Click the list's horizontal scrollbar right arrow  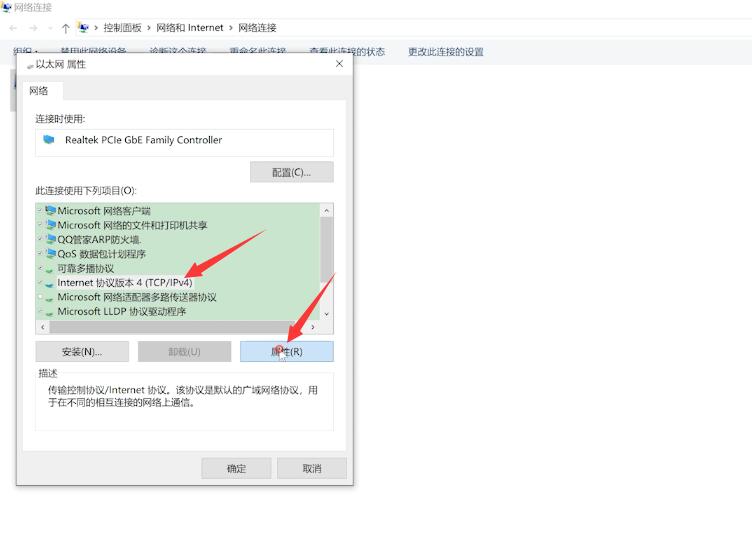[313, 327]
